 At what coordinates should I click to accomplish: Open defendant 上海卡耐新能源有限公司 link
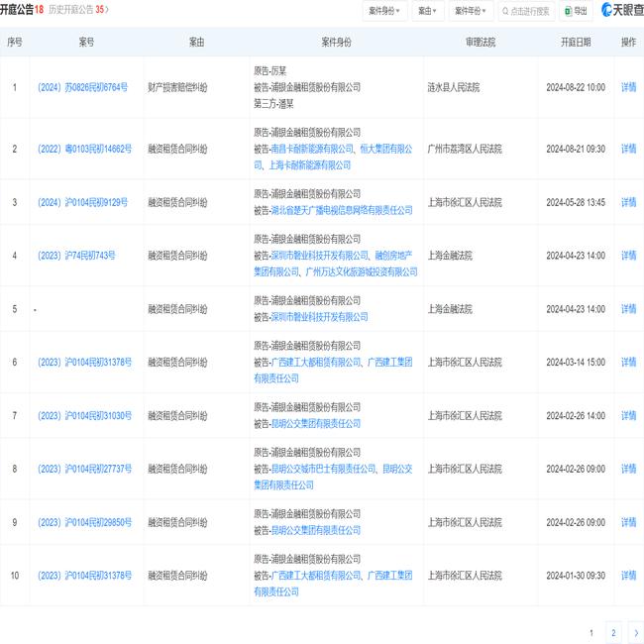click(310, 165)
